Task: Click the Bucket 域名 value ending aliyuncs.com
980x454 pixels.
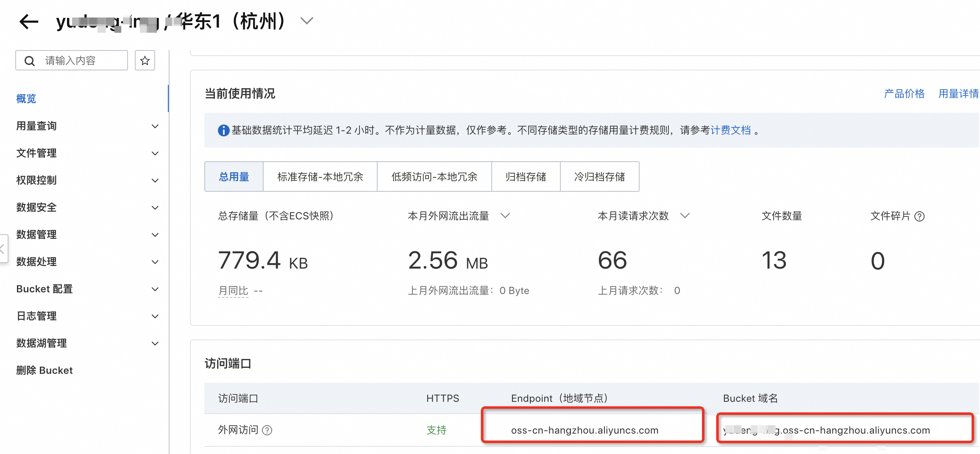Action: tap(827, 430)
